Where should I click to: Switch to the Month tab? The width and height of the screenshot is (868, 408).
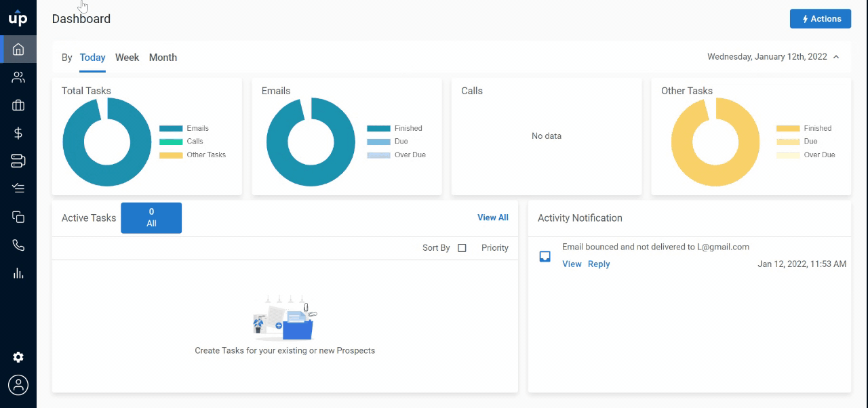163,58
